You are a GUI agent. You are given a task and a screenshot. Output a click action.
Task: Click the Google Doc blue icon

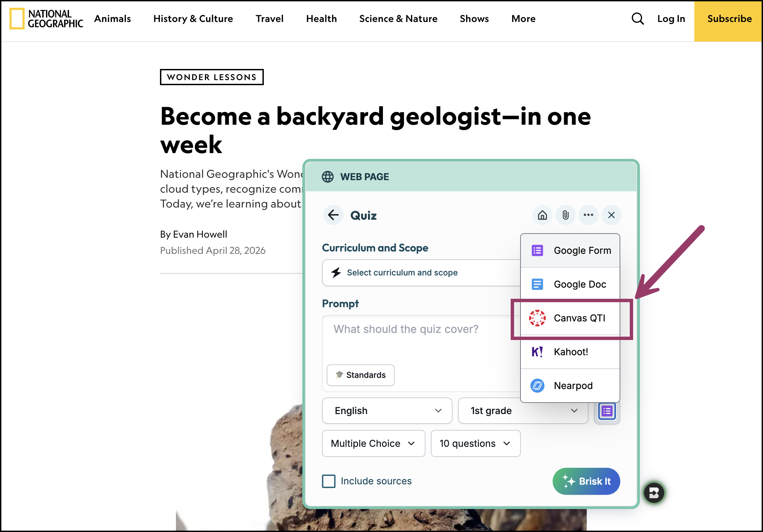click(x=537, y=284)
